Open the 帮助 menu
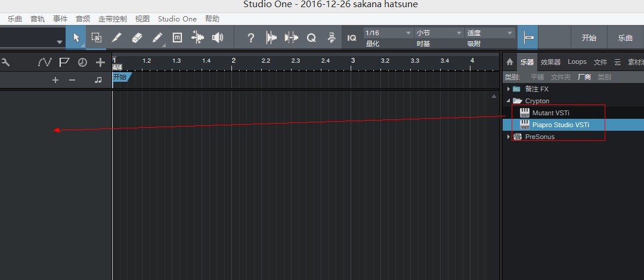644x280 pixels. pyautogui.click(x=212, y=19)
